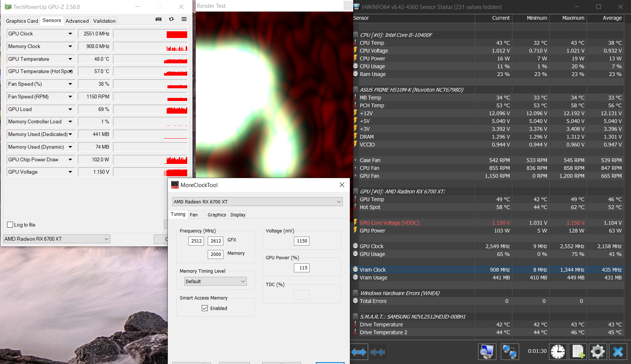Close HWiNFO sensors with blue X icon
The image size is (631, 364).
click(618, 351)
